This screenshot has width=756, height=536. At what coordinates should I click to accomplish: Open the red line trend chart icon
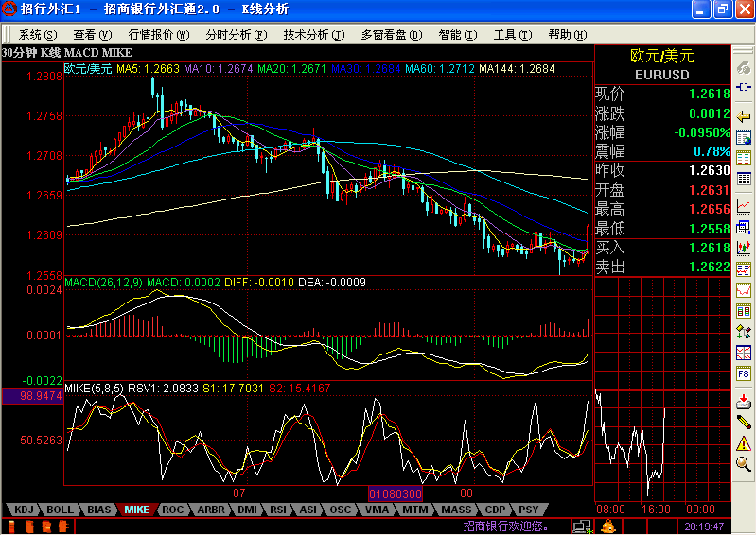coord(744,207)
